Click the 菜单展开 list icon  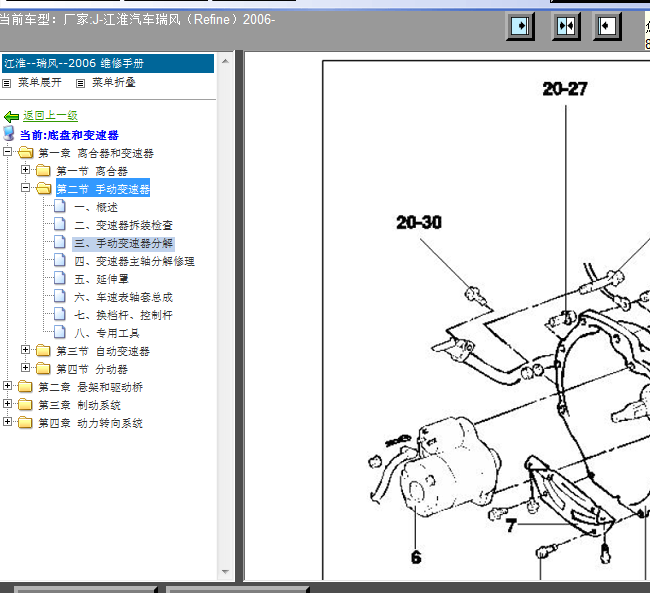click(7, 83)
